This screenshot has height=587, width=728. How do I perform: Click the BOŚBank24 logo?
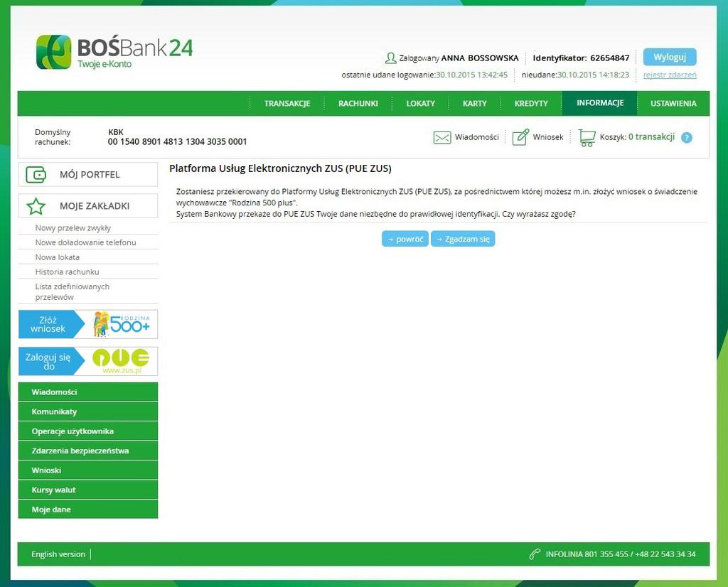point(114,51)
